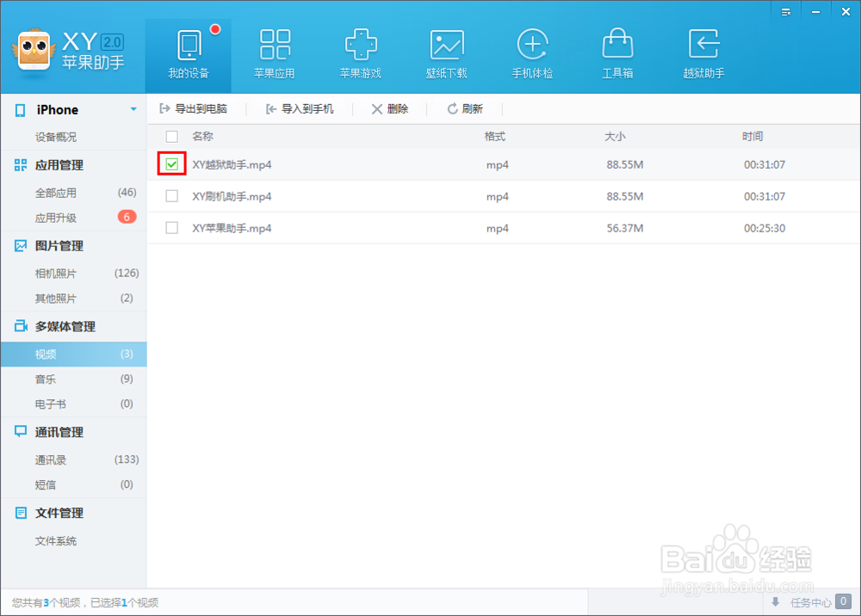Click the 刷新 button label
This screenshot has height=616, width=861.
coord(472,108)
